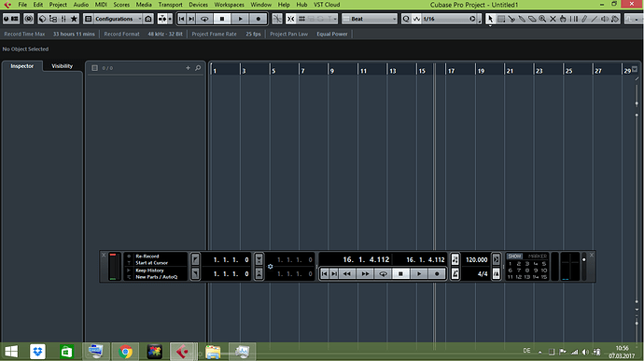644x361 pixels.
Task: Open the Windows Store taskbar icon
Action: click(x=66, y=352)
